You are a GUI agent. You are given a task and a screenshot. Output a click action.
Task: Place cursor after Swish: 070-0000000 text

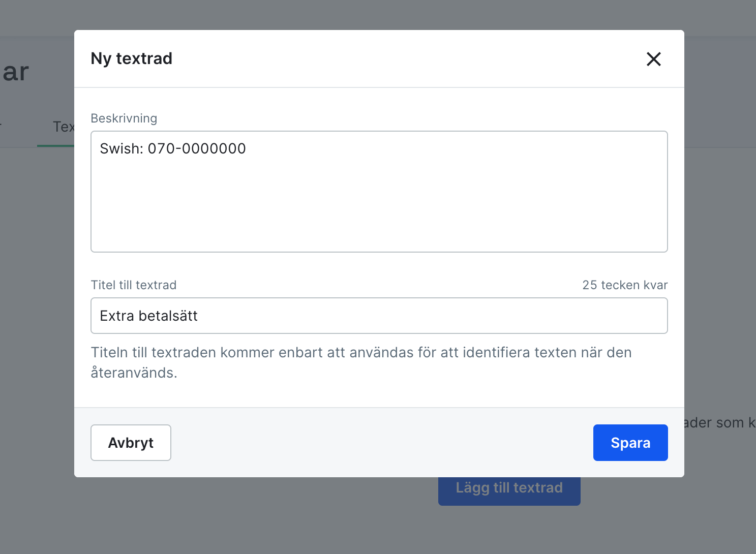(x=247, y=149)
